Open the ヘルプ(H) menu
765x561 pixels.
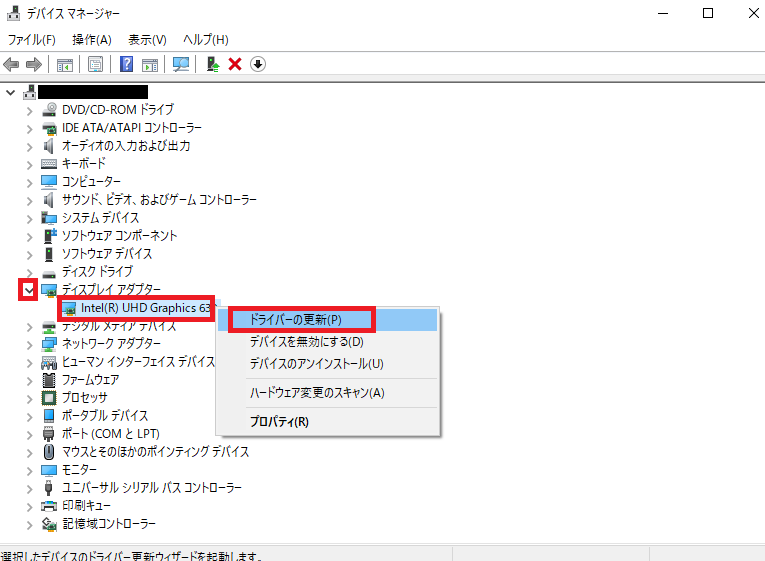pyautogui.click(x=205, y=40)
